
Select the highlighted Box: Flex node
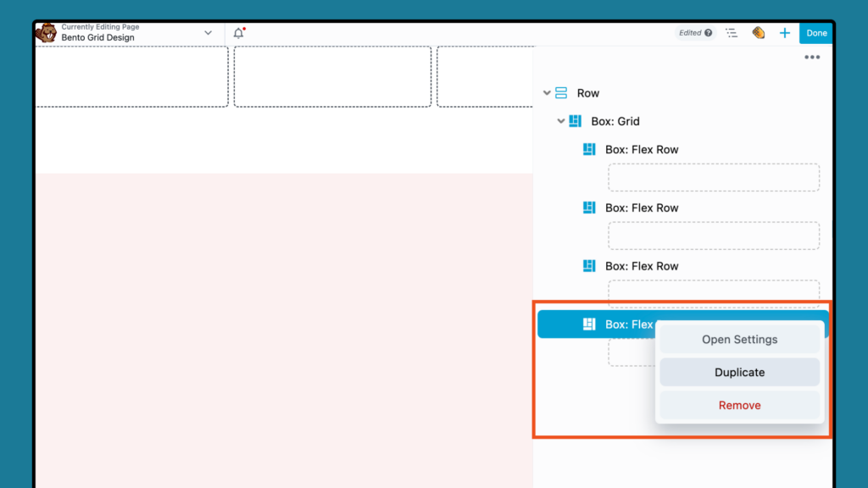tap(627, 324)
